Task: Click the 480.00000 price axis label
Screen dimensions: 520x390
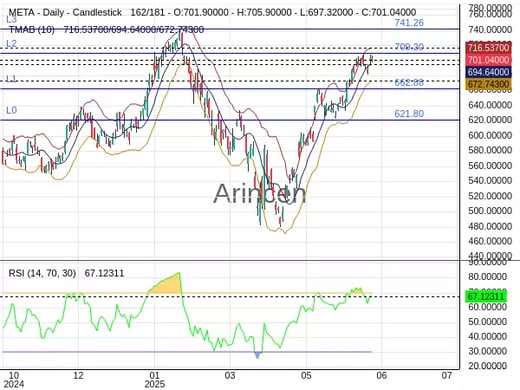Action: (490, 226)
